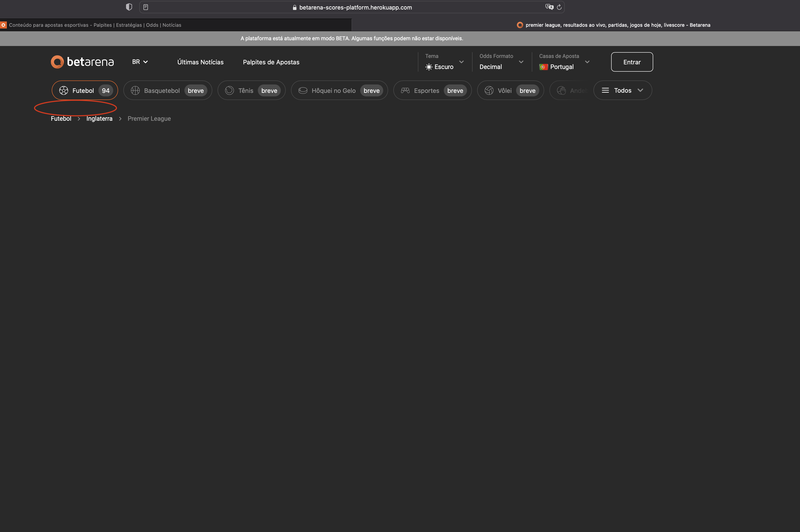Open the Inglaterra breadcrumb link
This screenshot has height=532, width=800.
click(99, 119)
